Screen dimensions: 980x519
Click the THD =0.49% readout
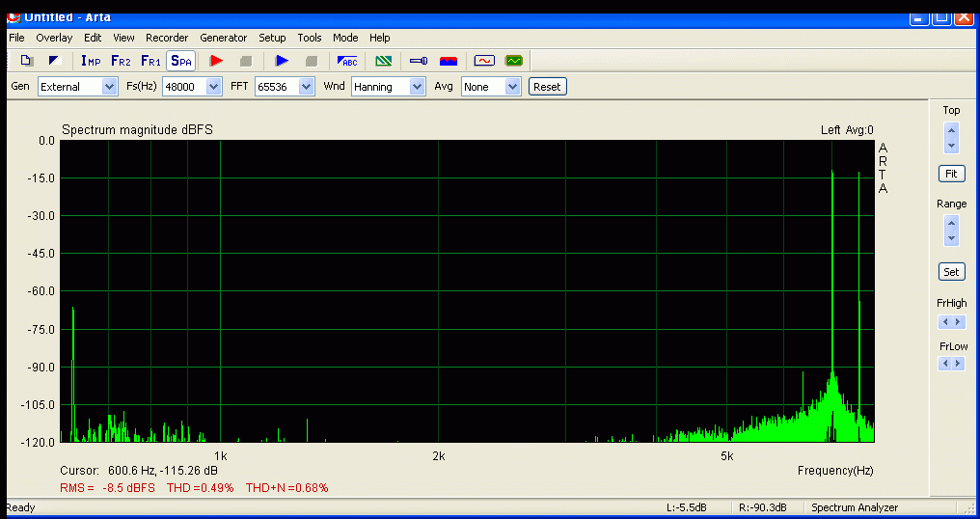pyautogui.click(x=200, y=488)
